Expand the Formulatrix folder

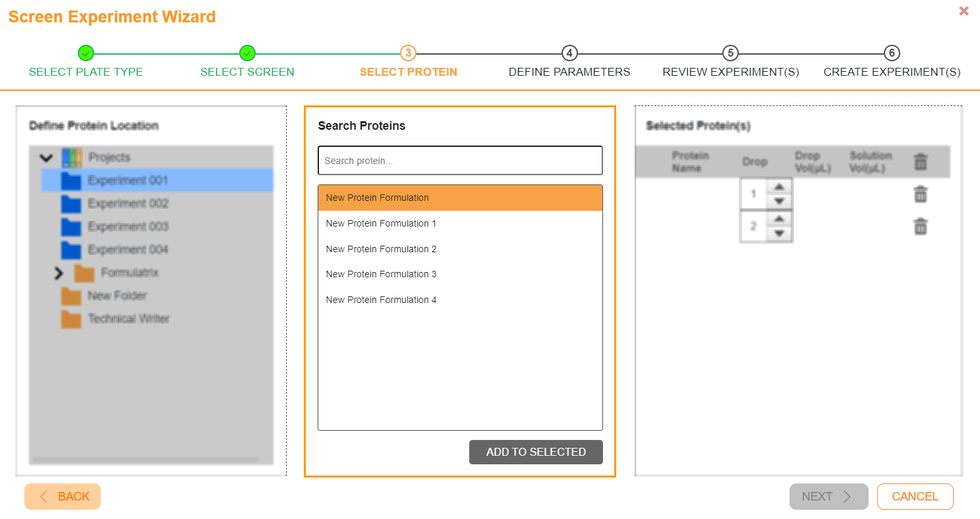point(59,273)
